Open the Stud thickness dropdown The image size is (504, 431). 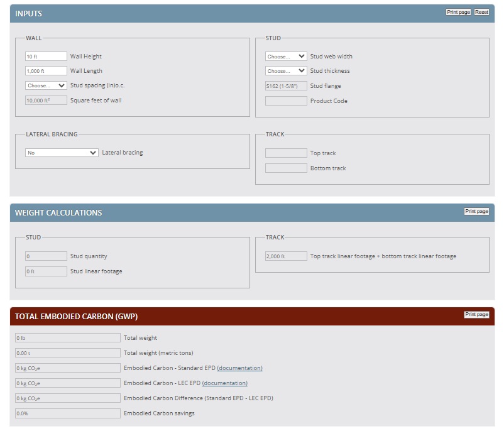[x=286, y=71]
